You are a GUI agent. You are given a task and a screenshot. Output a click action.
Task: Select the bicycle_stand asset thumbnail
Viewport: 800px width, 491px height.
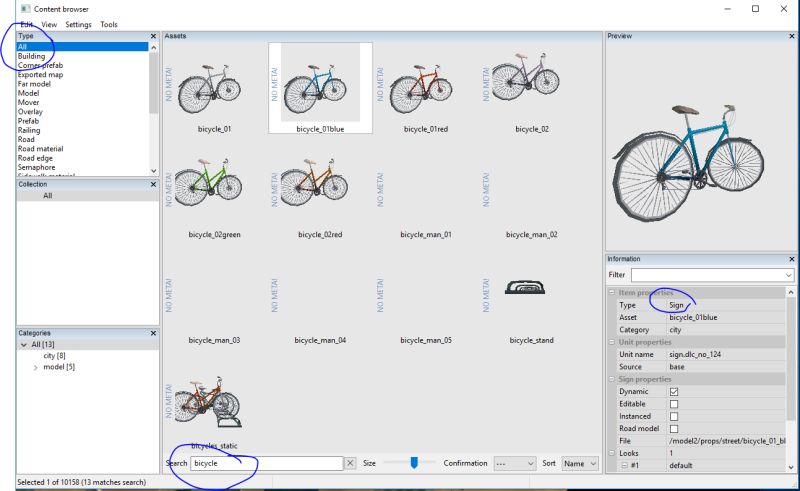[525, 287]
